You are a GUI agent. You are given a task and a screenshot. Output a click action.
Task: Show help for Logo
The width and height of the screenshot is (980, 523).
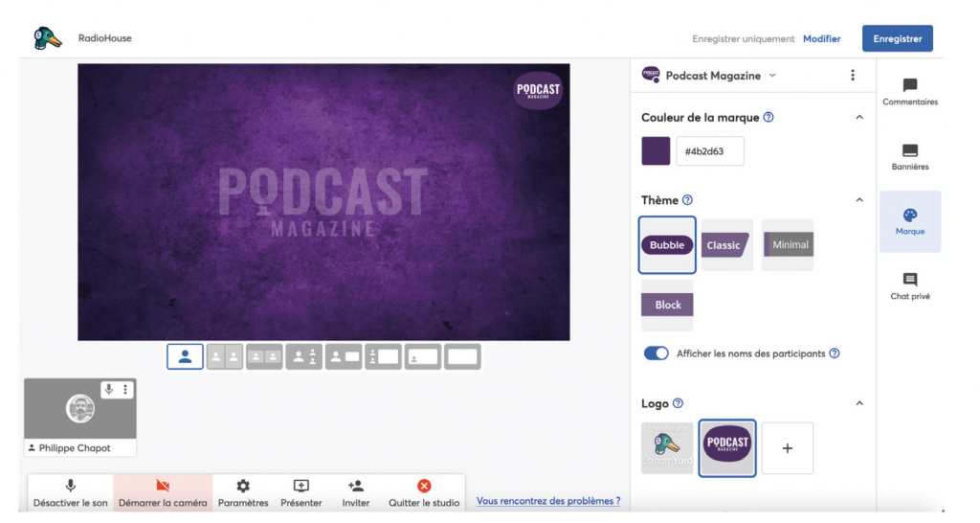679,403
